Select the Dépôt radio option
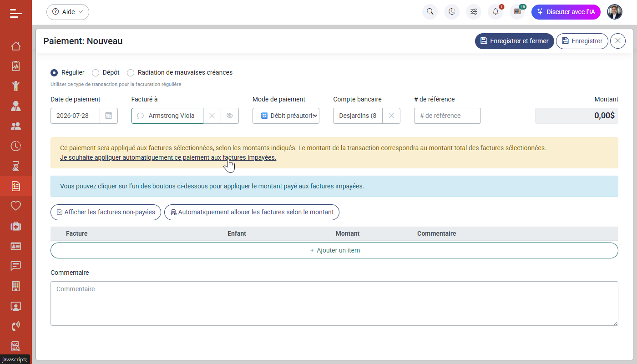This screenshot has height=364, width=637. tap(96, 72)
